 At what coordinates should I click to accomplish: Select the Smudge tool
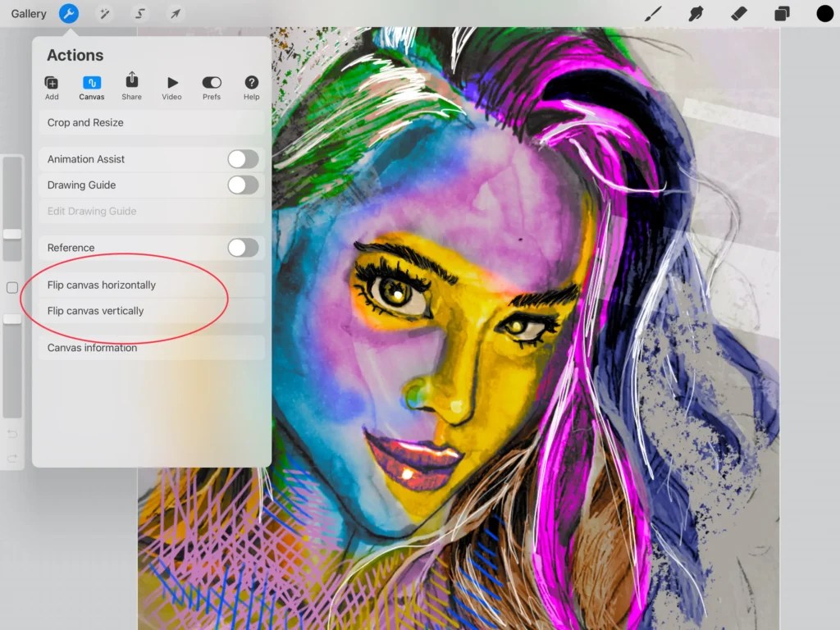[x=696, y=13]
